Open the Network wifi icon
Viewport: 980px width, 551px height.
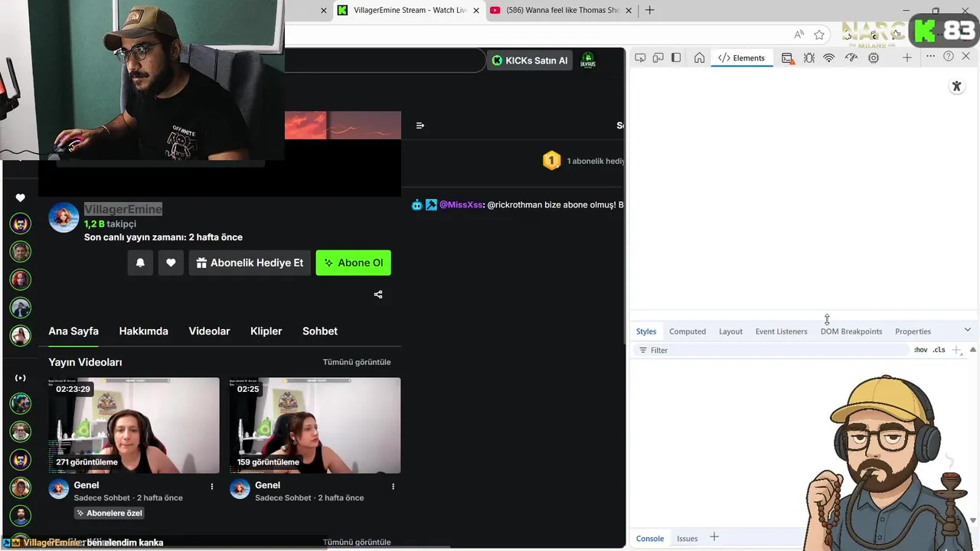tap(829, 57)
